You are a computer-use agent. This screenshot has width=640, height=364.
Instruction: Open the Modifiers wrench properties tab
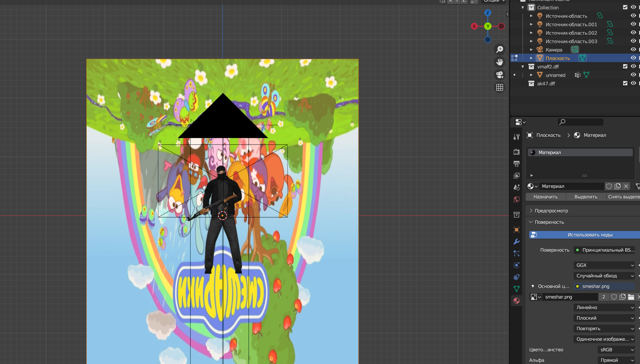517,242
